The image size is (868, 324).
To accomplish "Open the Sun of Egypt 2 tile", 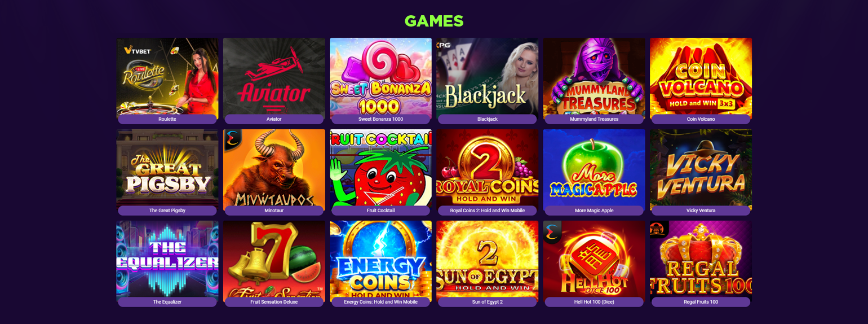I will (x=487, y=259).
